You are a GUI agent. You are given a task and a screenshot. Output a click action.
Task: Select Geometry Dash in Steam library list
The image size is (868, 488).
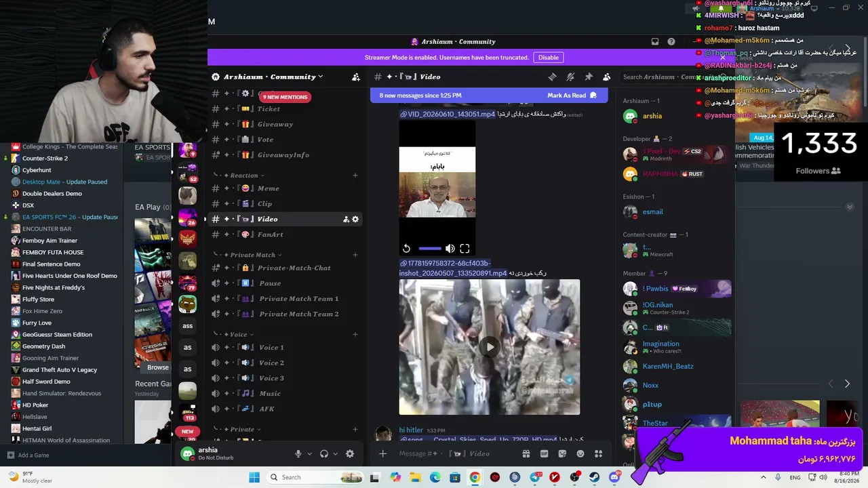coord(43,346)
